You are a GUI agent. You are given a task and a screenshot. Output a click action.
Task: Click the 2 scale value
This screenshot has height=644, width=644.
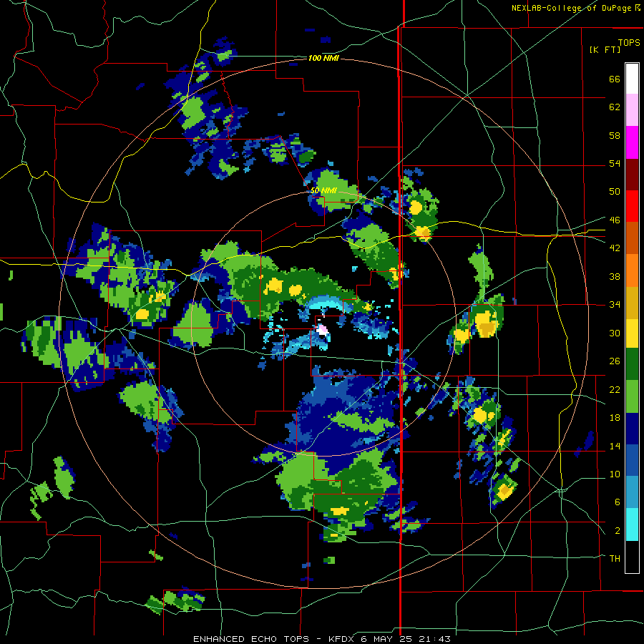click(x=618, y=531)
